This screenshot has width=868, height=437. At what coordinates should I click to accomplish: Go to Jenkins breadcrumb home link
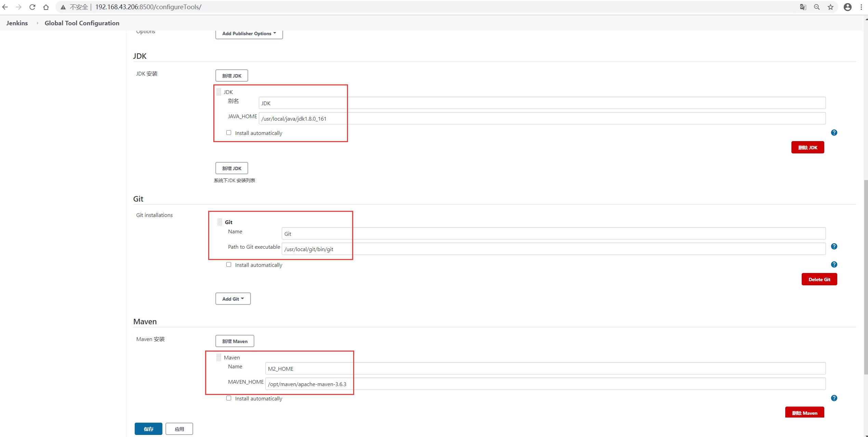point(17,23)
